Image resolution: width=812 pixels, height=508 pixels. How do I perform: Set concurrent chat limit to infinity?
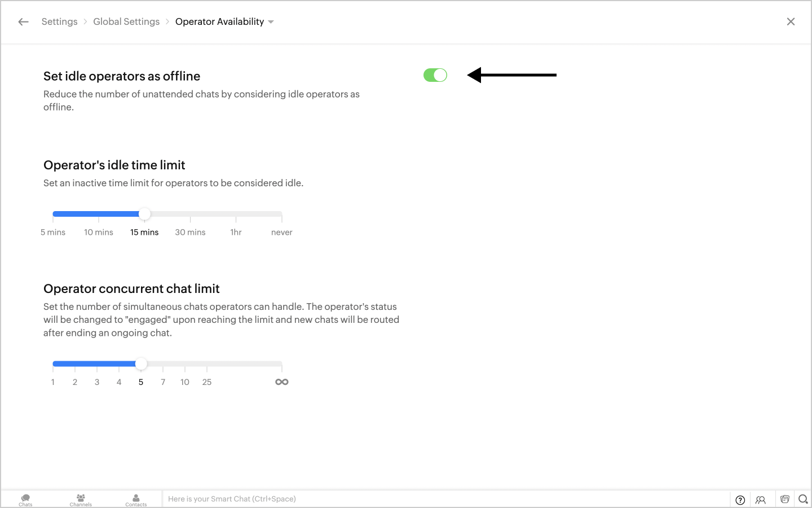[x=281, y=364]
